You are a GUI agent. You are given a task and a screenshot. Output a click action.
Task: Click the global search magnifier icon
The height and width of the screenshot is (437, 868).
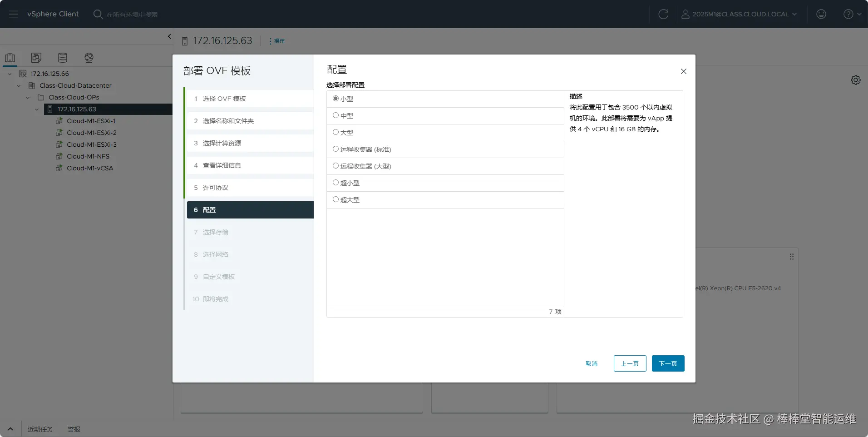[x=98, y=14]
